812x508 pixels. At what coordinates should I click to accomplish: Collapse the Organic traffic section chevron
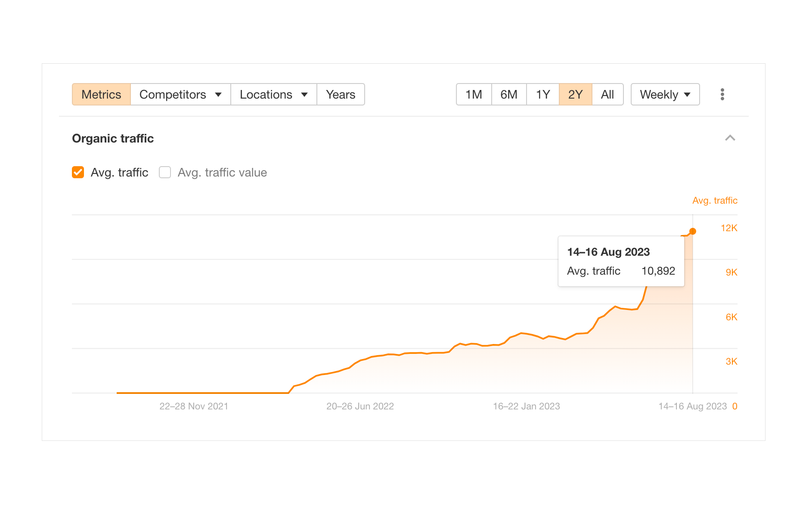coord(730,138)
